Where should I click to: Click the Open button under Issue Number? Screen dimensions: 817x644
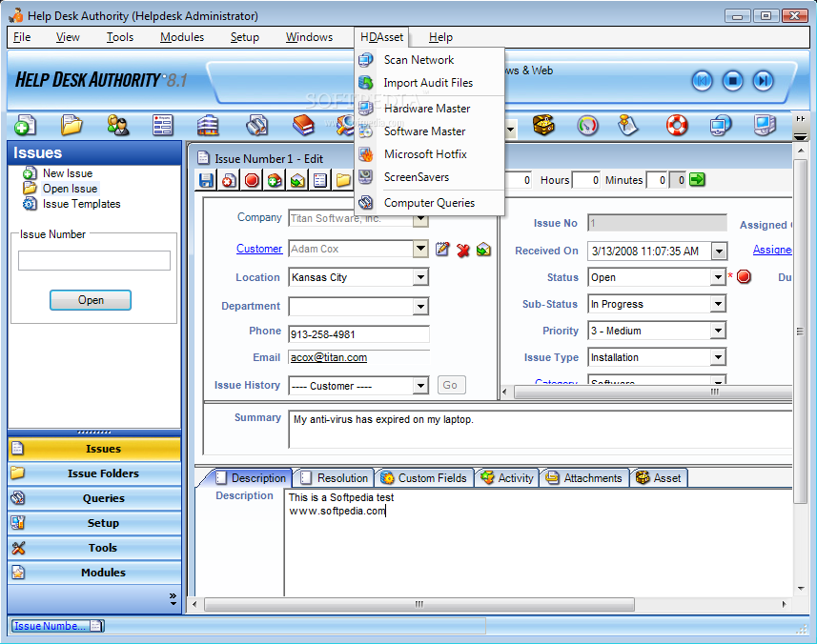91,300
